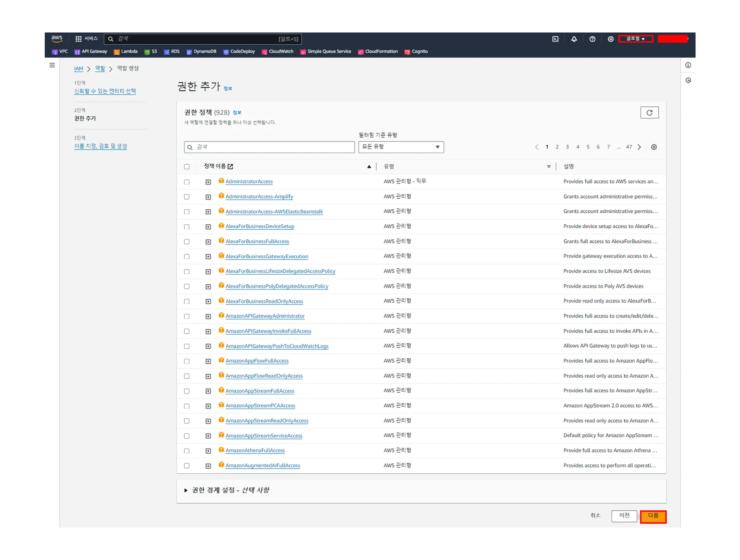Viewport: 740px width, 560px height.
Task: Open table preferences gear icon
Action: (x=654, y=147)
